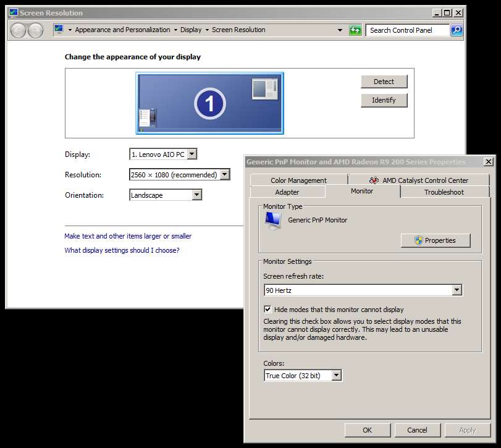This screenshot has width=501, height=448.
Task: Click the Apply button in properties dialog
Action: (x=468, y=430)
